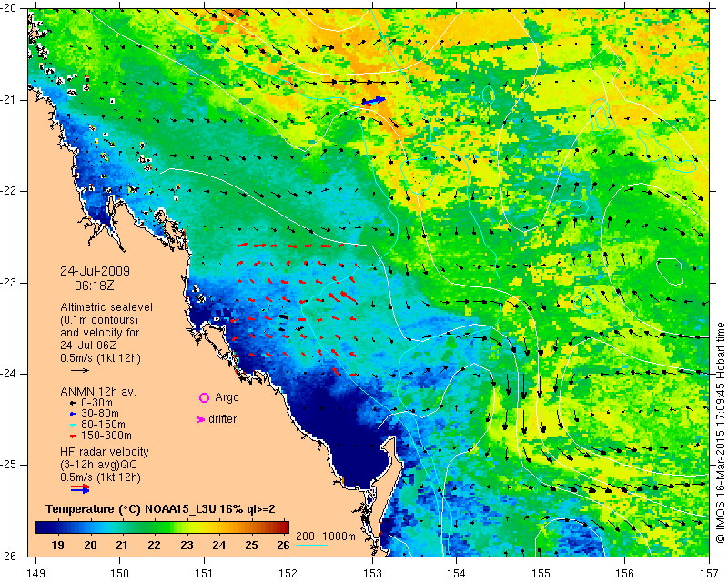
Task: Click the red and blue HF radar scale arrows
Action: [80, 488]
